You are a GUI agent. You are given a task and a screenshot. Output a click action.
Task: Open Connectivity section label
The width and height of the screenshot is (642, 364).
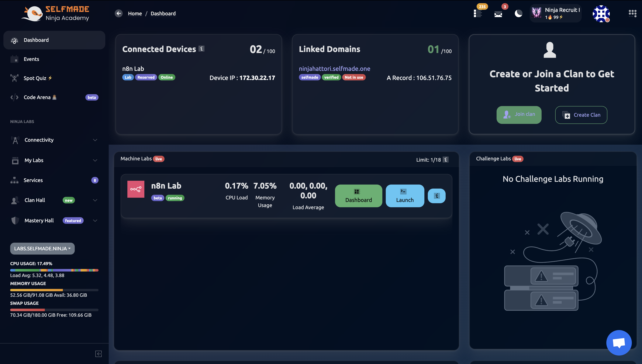(39, 140)
